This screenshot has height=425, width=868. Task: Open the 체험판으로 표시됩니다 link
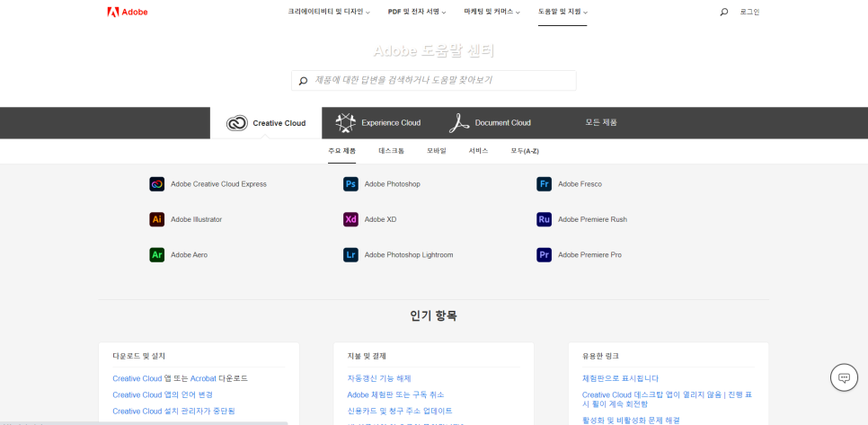pos(621,378)
